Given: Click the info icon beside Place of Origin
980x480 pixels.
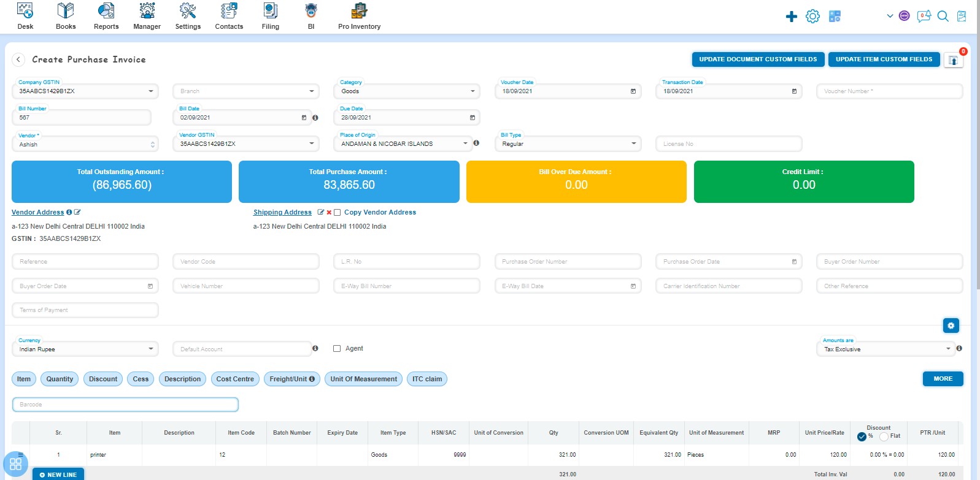Looking at the screenshot, I should tap(476, 143).
